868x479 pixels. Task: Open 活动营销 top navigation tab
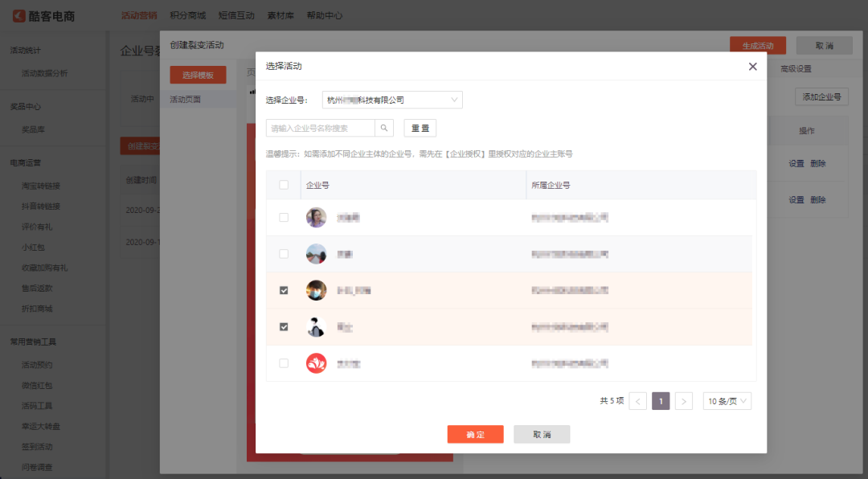click(139, 15)
